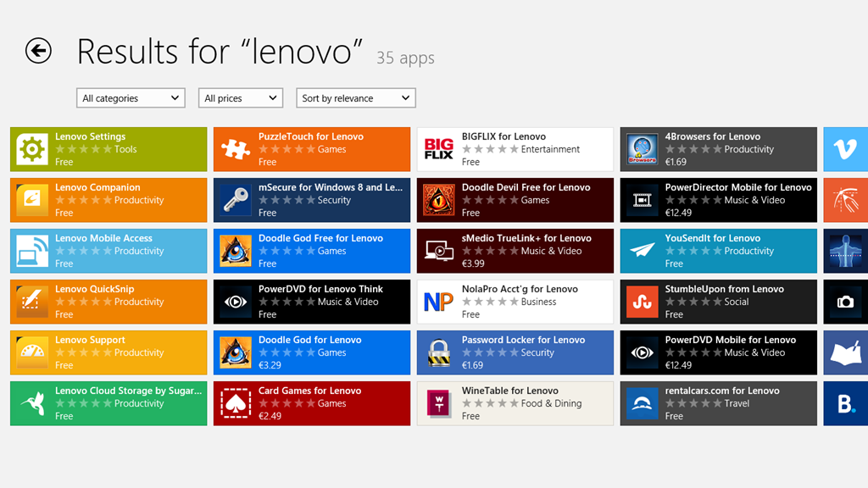The image size is (868, 488).
Task: Click the NolaPro NP icon
Action: point(439,302)
